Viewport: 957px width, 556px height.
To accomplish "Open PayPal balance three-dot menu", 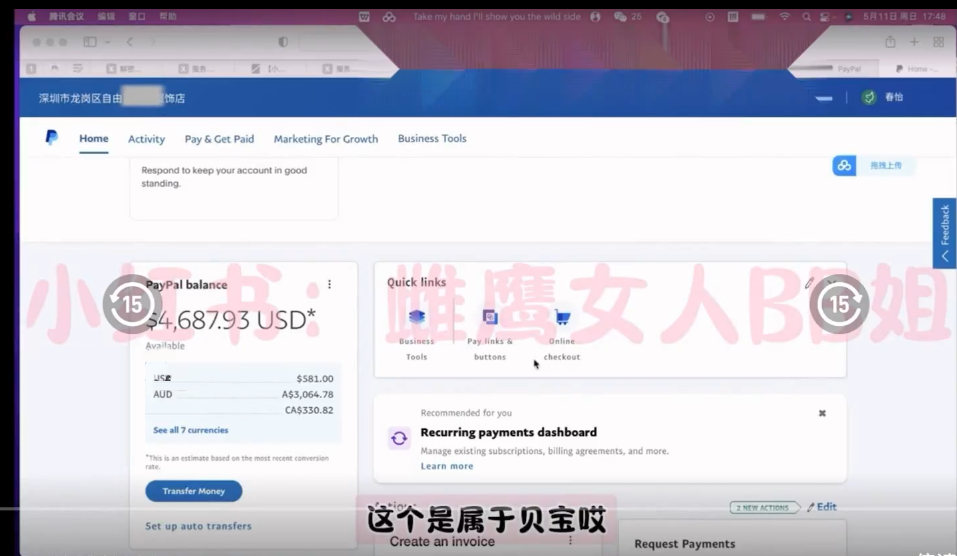I will [329, 284].
